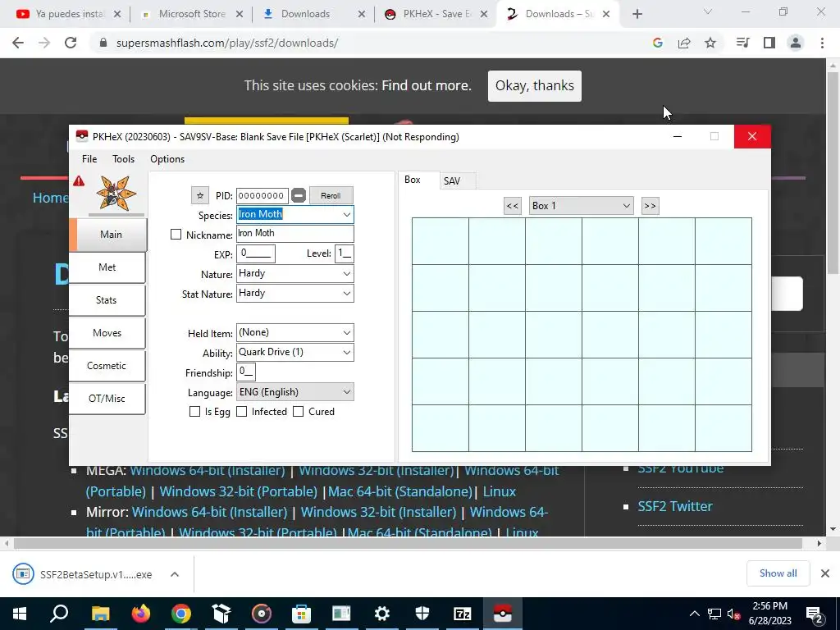Tick the Is Egg checkbox
This screenshot has width=840, height=630.
click(x=194, y=412)
